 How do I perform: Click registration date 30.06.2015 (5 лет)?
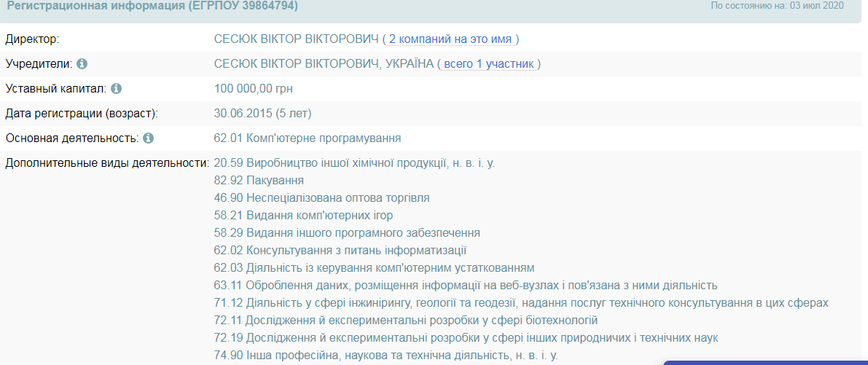click(263, 114)
